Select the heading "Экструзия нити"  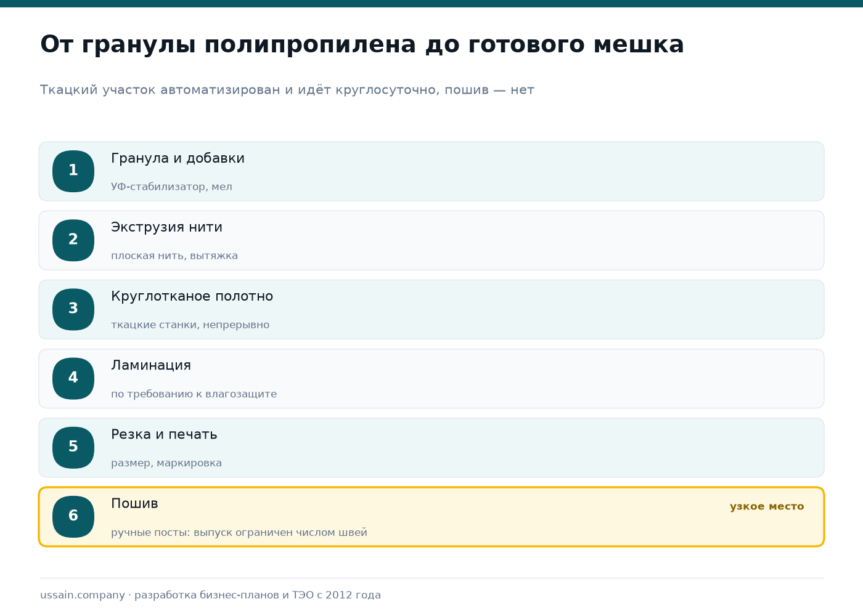click(166, 227)
